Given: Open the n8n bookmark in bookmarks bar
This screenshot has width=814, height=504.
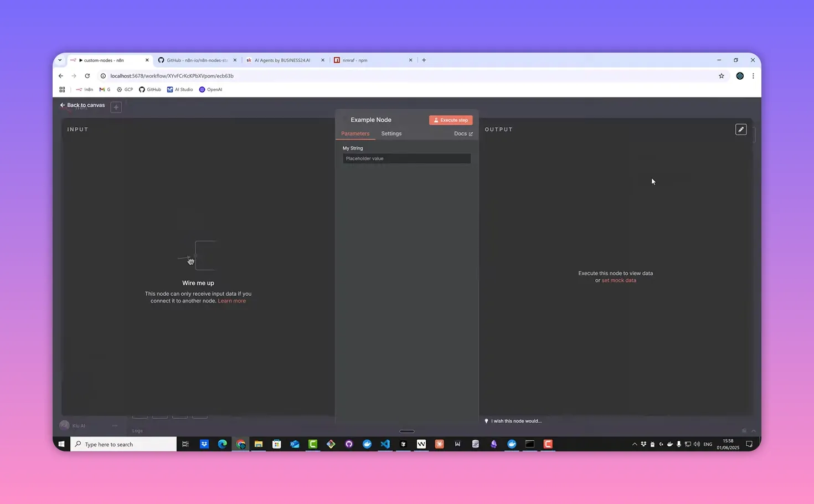Looking at the screenshot, I should coord(85,89).
